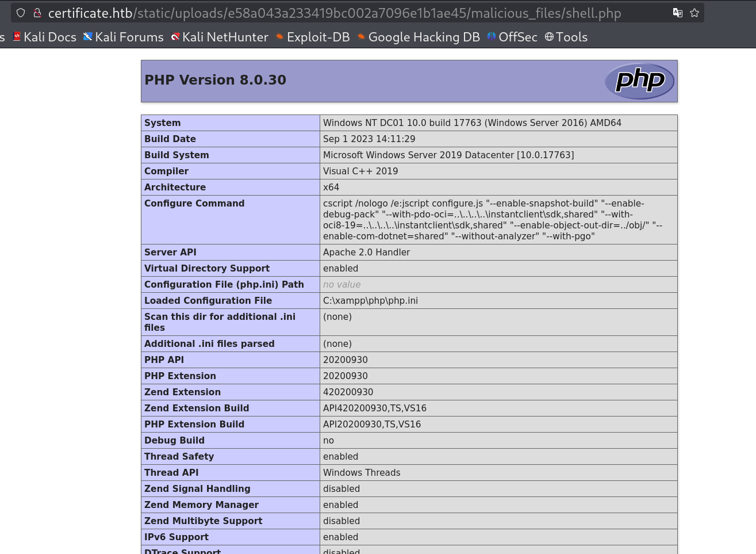Click the Additional .ini files parsed label
This screenshot has height=554, width=756.
pyautogui.click(x=209, y=343)
